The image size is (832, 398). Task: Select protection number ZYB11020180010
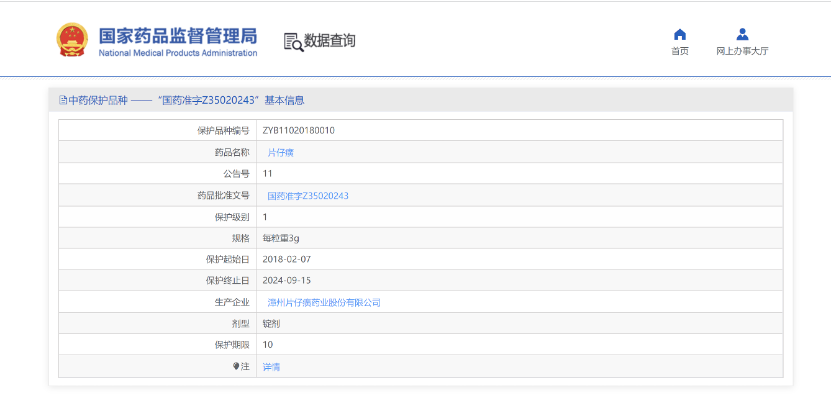pos(299,131)
